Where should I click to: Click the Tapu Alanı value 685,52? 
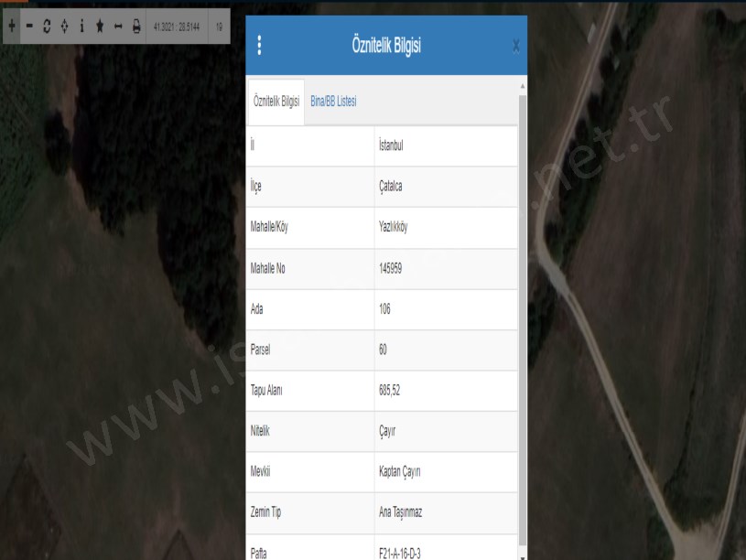tap(391, 391)
